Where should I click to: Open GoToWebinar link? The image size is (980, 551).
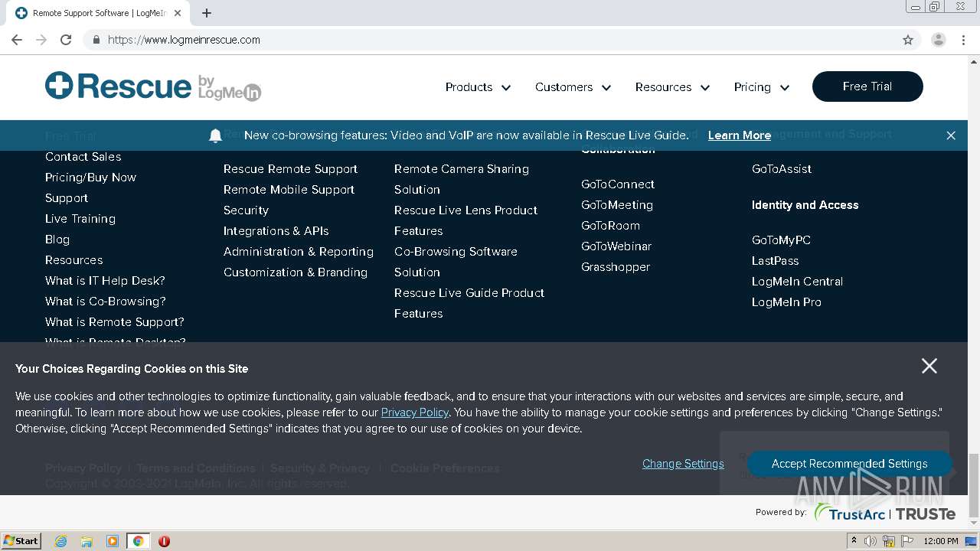pyautogui.click(x=616, y=246)
